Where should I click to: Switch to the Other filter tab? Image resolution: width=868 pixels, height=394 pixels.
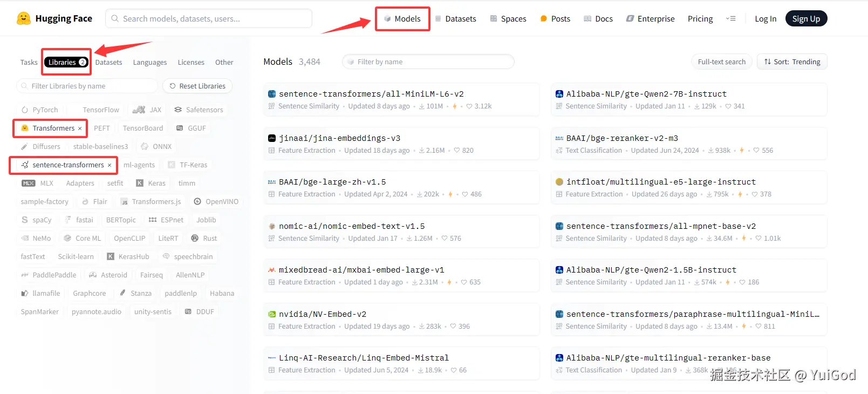pos(224,63)
